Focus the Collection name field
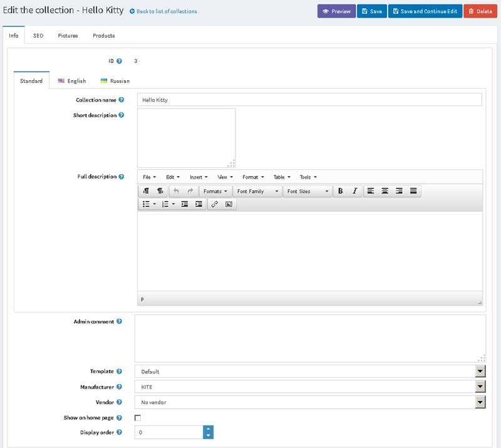This screenshot has height=448, width=501. pyautogui.click(x=309, y=100)
